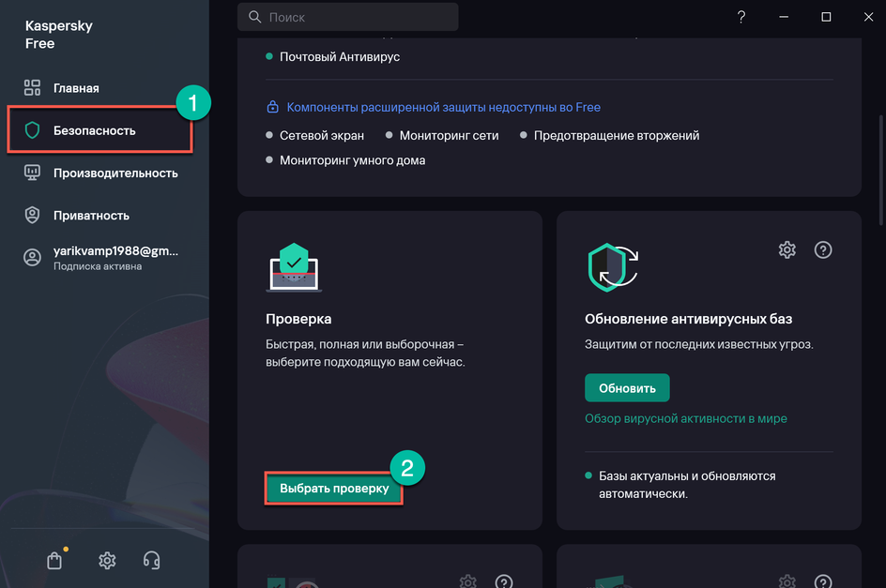Minimize the Kaspersky window

coord(784,17)
